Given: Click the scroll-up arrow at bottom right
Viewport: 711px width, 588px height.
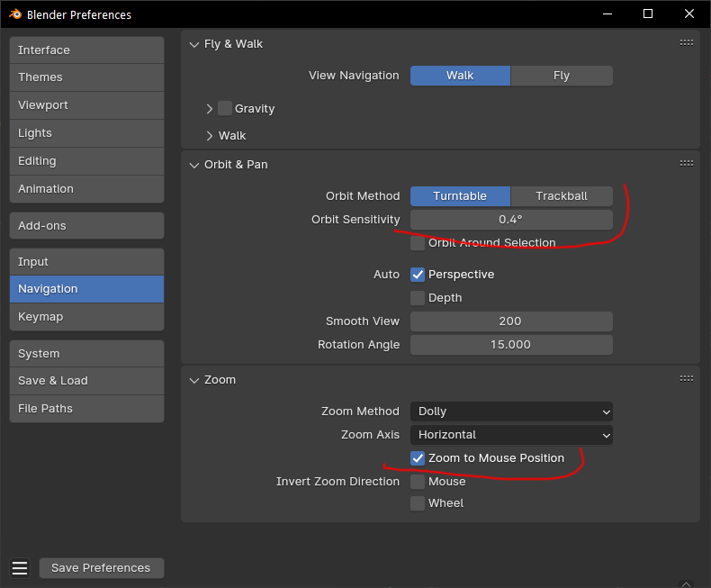Looking at the screenshot, I should 686,583.
